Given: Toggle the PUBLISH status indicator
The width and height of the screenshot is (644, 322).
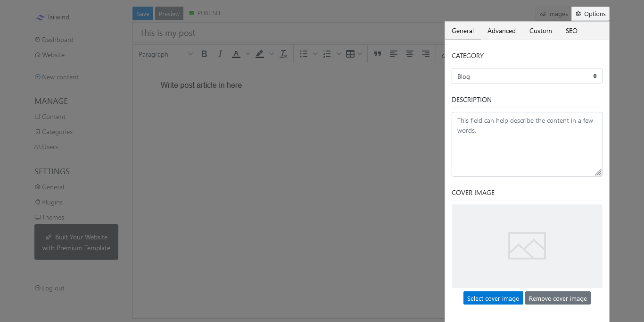Looking at the screenshot, I should [x=205, y=13].
